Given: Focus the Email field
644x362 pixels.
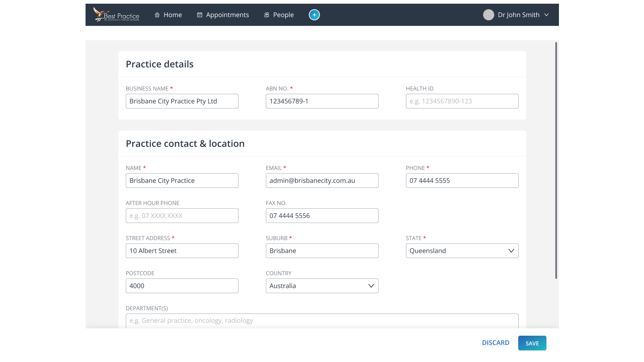Looking at the screenshot, I should [322, 181].
